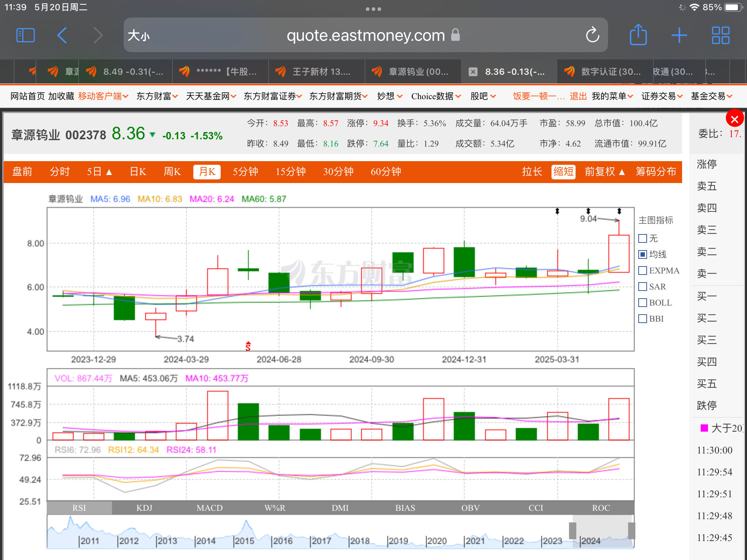Reload the page with refresh icon
Screen dimensions: 747x560
[592, 35]
